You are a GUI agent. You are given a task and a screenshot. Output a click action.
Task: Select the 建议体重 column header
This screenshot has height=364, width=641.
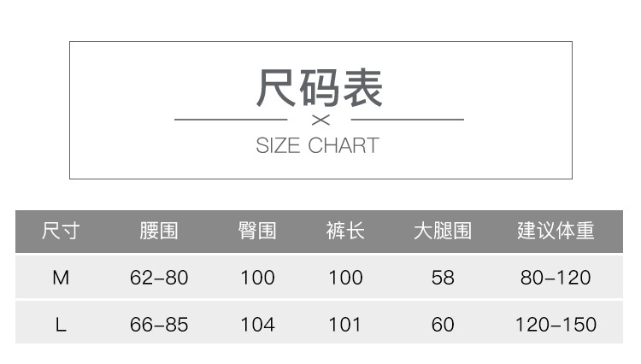coord(556,231)
